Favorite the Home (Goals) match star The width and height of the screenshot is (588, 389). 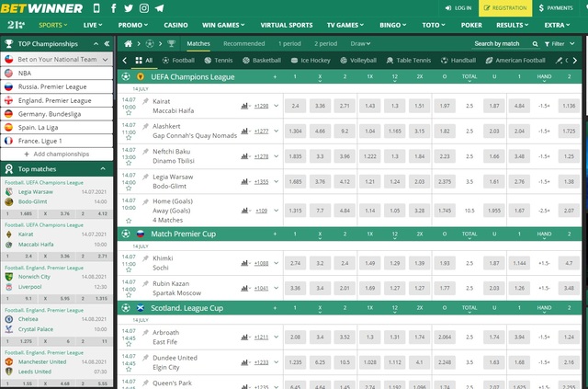tap(129, 221)
